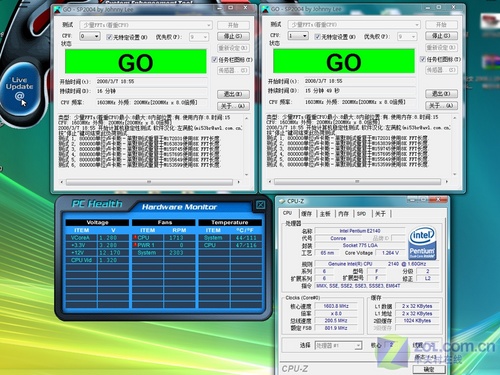Click the left SP2004 log scroll up arrow
The height and width of the screenshot is (375, 500).
(247, 118)
